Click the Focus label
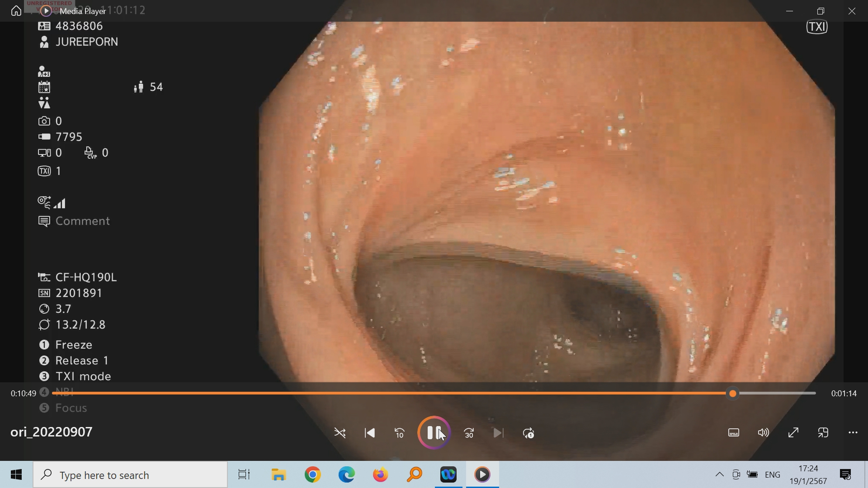 [71, 408]
